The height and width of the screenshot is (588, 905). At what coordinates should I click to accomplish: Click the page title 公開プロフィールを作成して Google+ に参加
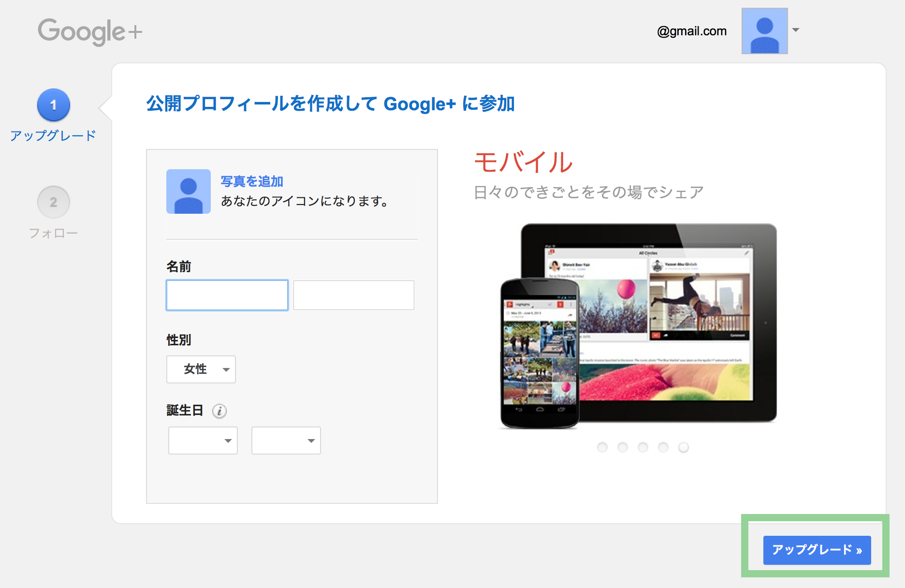[x=331, y=104]
